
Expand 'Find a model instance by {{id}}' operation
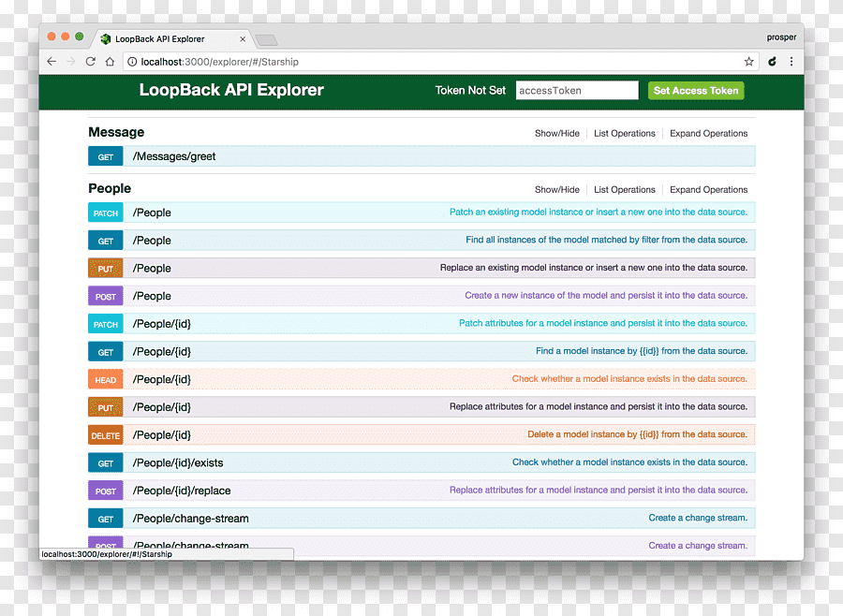tap(642, 351)
